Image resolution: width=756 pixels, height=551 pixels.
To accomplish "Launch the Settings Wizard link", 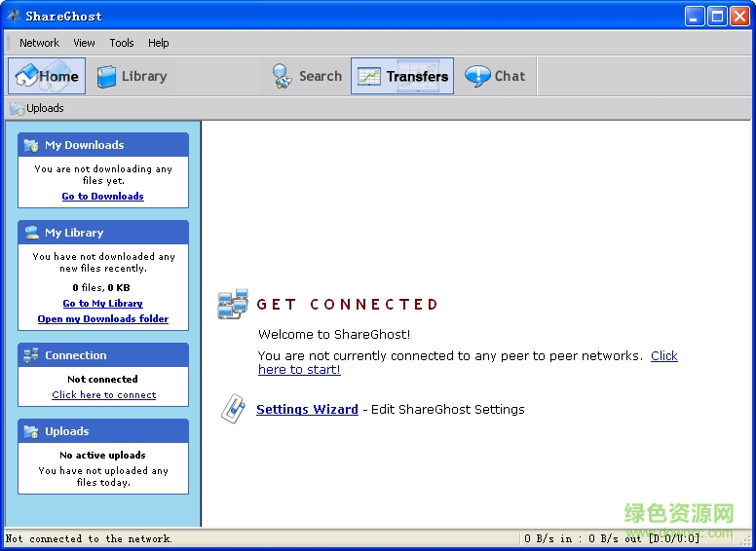I will click(307, 410).
